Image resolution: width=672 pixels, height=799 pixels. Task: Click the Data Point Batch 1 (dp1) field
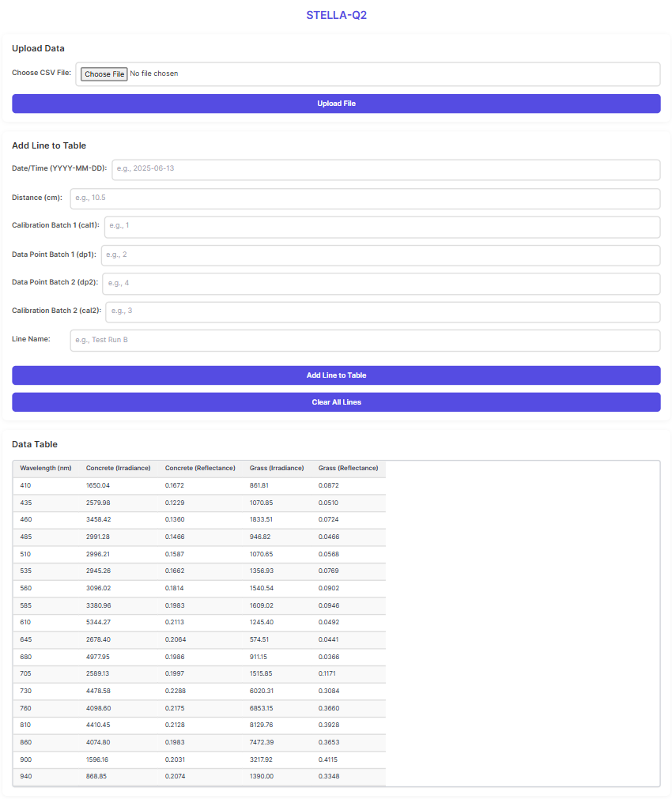click(380, 255)
